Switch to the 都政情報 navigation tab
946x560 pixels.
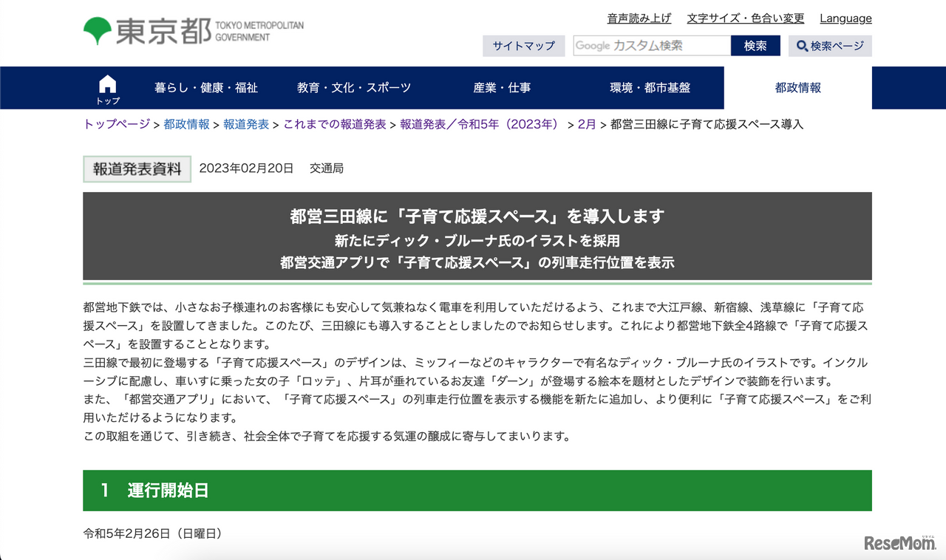pyautogui.click(x=798, y=86)
